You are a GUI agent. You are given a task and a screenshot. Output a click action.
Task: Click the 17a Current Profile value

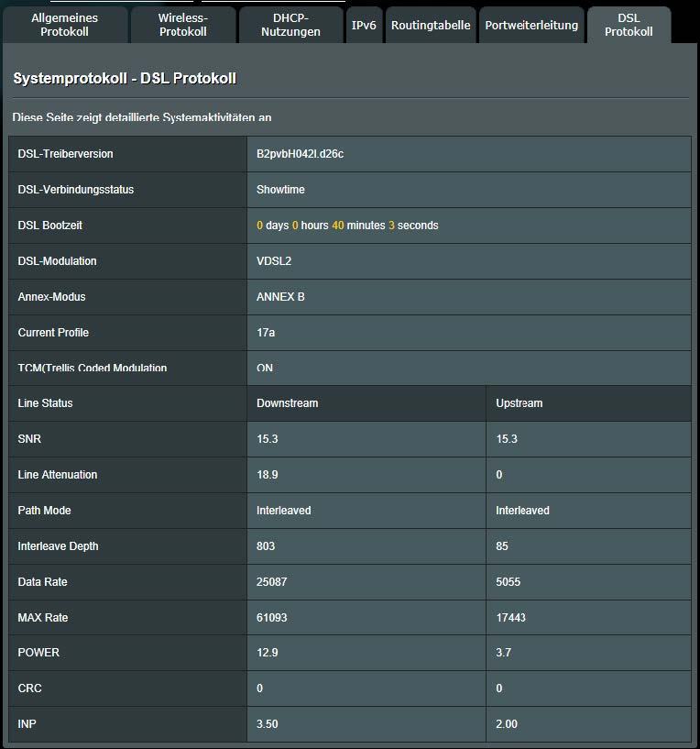[x=266, y=333]
